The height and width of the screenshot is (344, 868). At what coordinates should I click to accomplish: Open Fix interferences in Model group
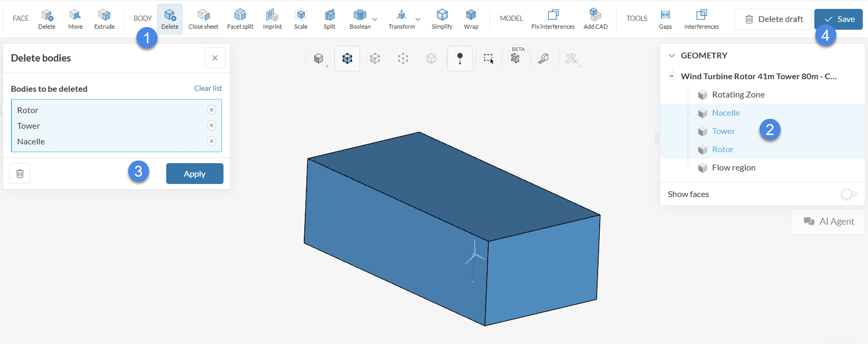[553, 19]
